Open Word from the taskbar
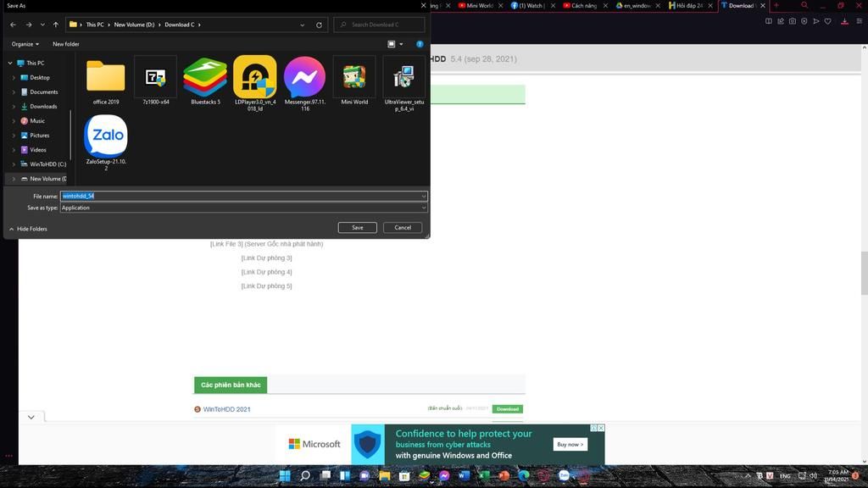868x488 pixels. [464, 476]
